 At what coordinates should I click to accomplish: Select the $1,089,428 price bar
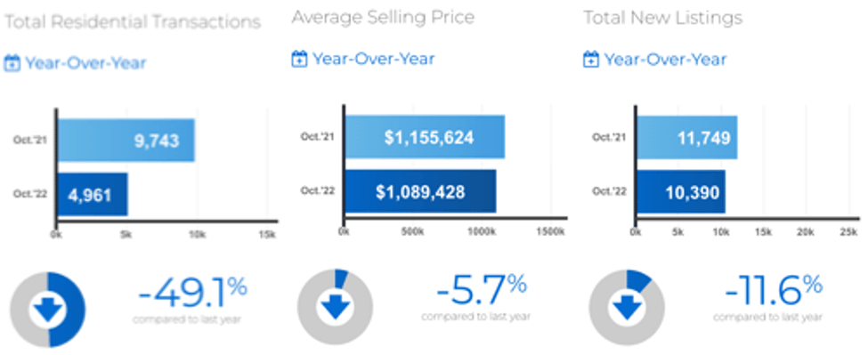pyautogui.click(x=421, y=191)
